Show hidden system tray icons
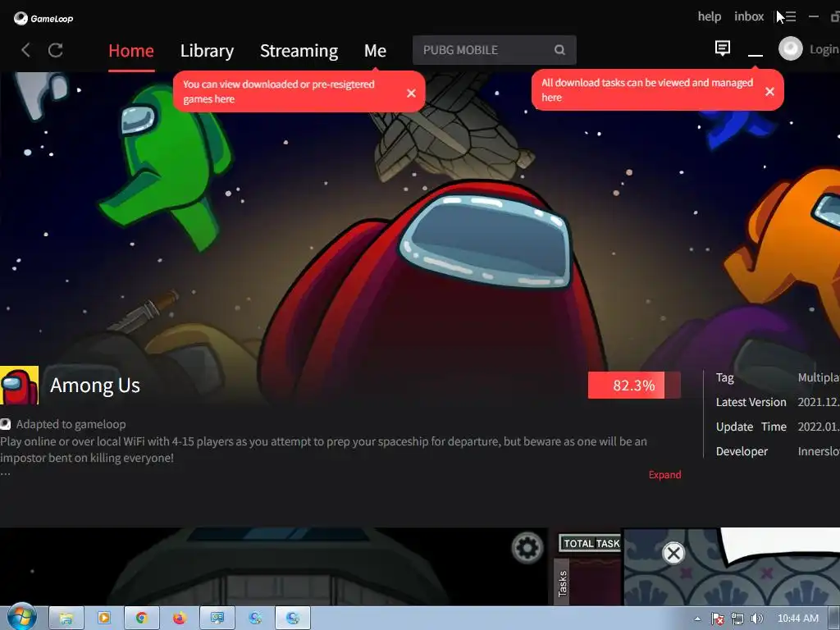This screenshot has height=630, width=840. [x=697, y=619]
